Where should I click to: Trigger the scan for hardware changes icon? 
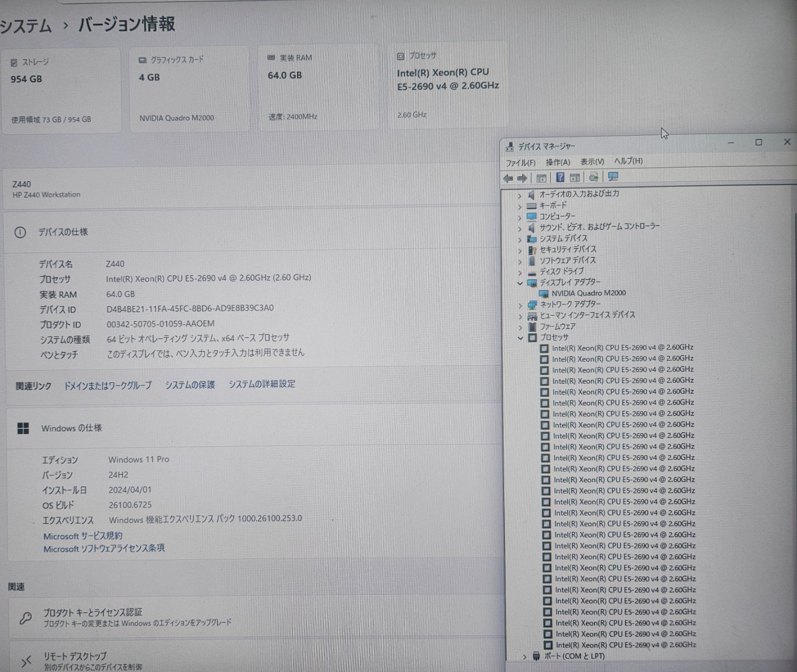pos(613,177)
